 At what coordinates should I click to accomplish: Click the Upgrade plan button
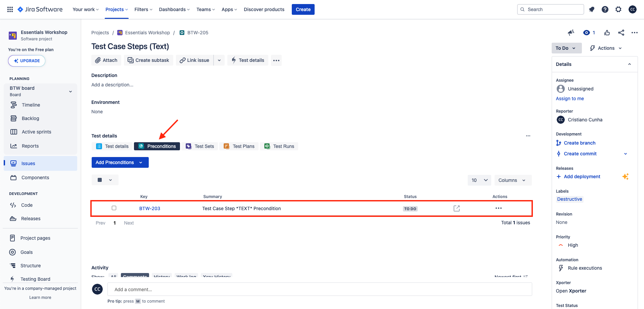[x=27, y=61]
